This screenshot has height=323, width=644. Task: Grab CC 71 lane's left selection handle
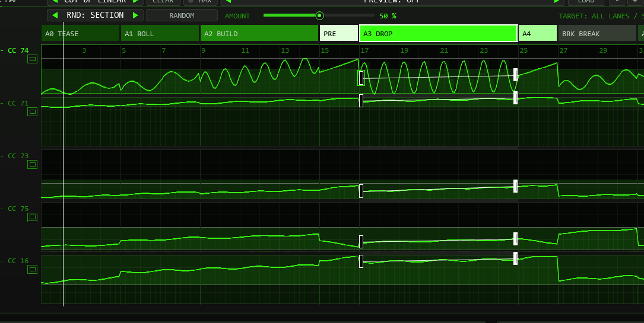[x=361, y=100]
